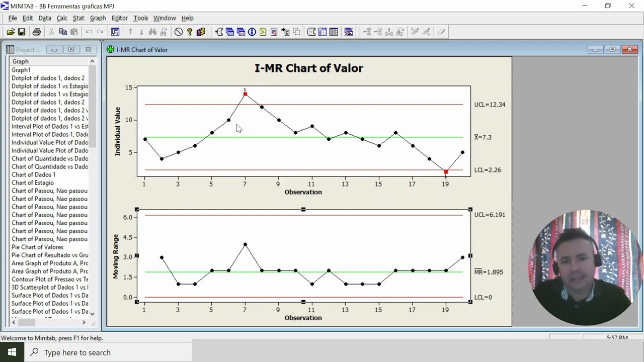Click the Cancel circle-slash icon
Image resolution: width=644 pixels, height=362 pixels.
click(x=179, y=32)
